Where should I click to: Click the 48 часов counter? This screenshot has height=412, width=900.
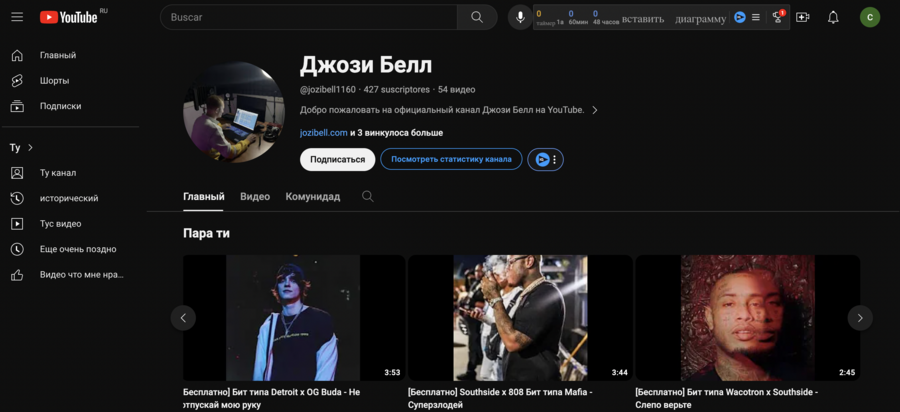606,17
